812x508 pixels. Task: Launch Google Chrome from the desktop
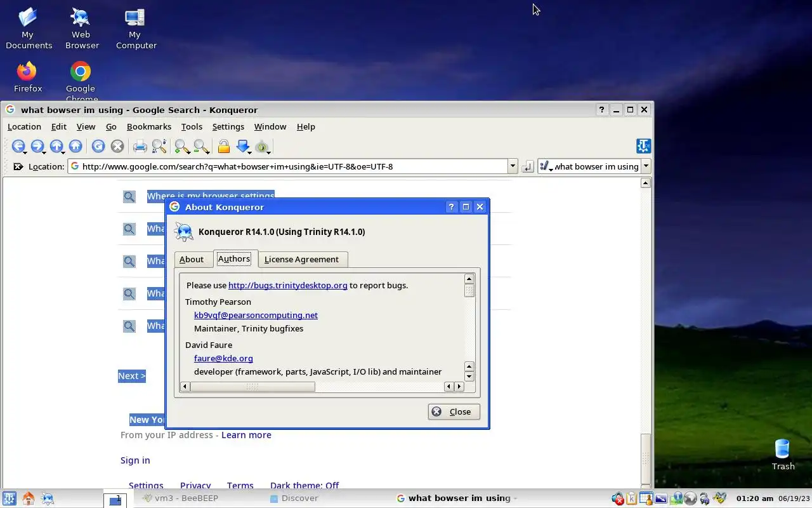(x=81, y=81)
